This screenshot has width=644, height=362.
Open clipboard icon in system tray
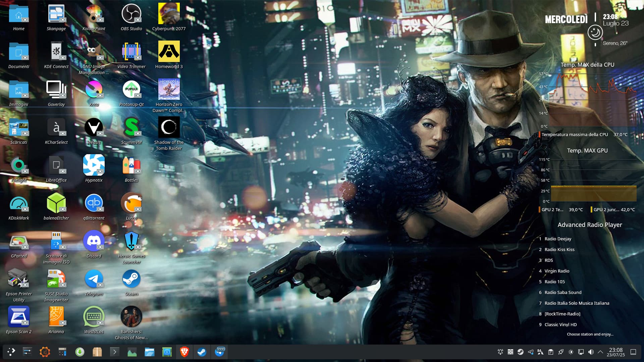pyautogui.click(x=550, y=352)
